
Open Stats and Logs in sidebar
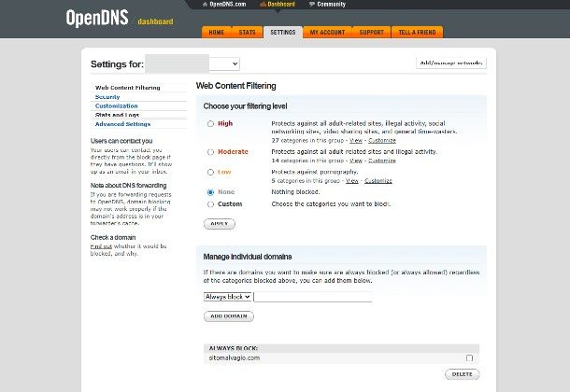coord(117,115)
